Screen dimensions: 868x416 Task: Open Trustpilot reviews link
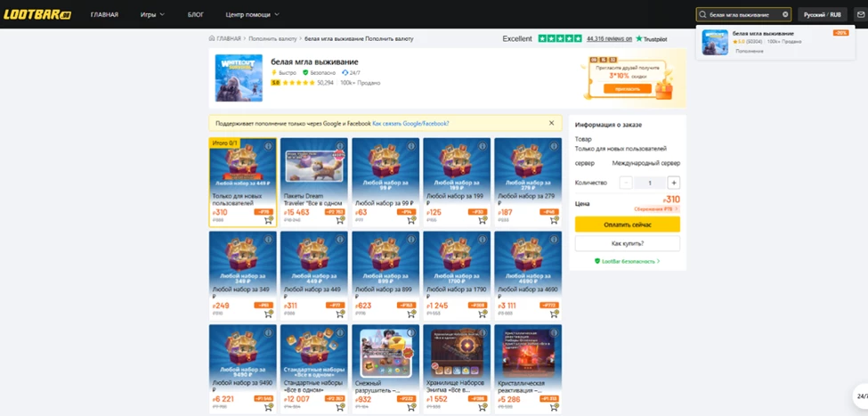coord(609,39)
